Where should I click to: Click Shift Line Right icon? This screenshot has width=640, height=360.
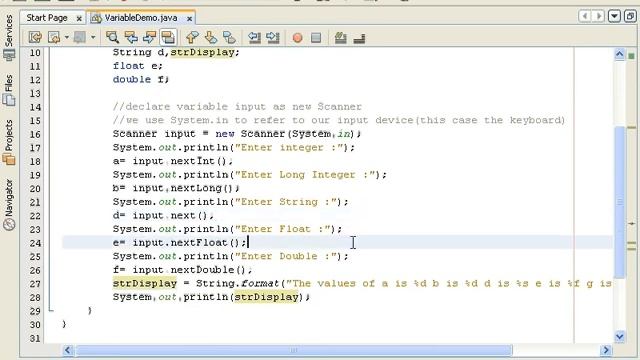point(273,38)
